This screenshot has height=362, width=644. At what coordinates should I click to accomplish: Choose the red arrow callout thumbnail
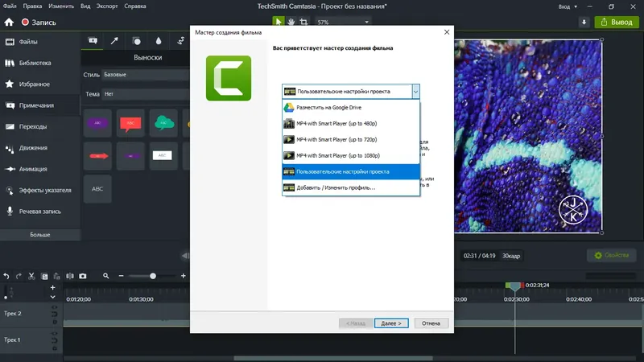tap(97, 156)
